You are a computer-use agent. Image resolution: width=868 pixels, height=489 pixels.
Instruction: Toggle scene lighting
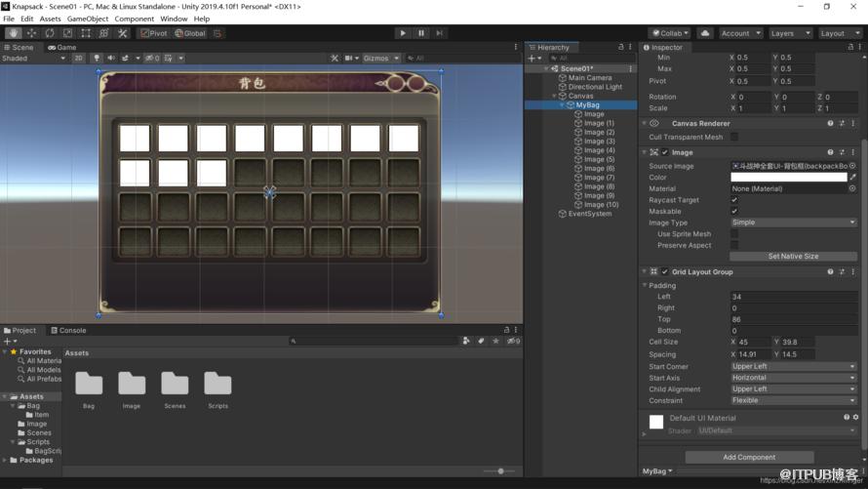click(97, 59)
